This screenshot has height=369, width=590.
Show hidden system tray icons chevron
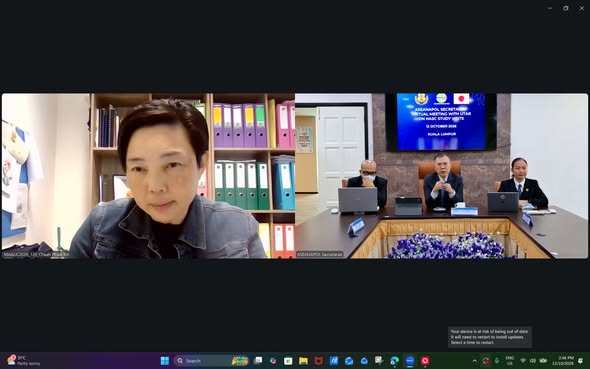pos(474,361)
